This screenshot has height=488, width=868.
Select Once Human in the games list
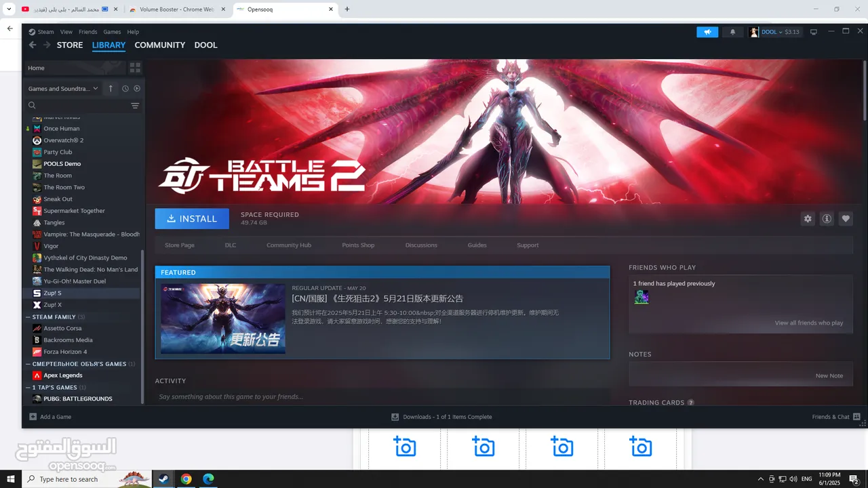[62, 129]
